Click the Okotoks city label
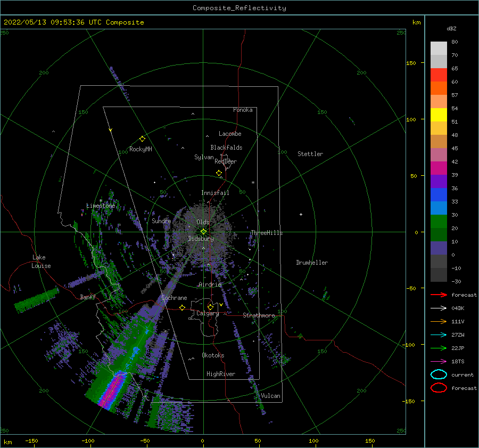This screenshot has width=479, height=448. [213, 355]
